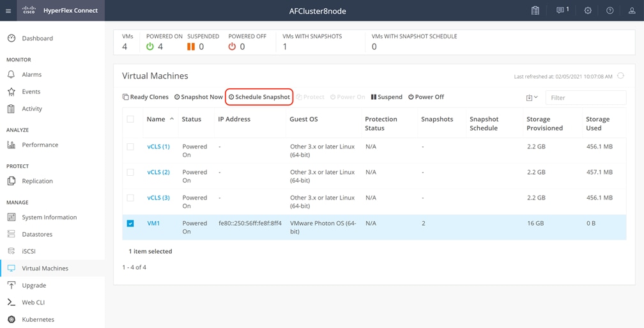Uncheck the VM1 row checkbox

click(x=130, y=224)
